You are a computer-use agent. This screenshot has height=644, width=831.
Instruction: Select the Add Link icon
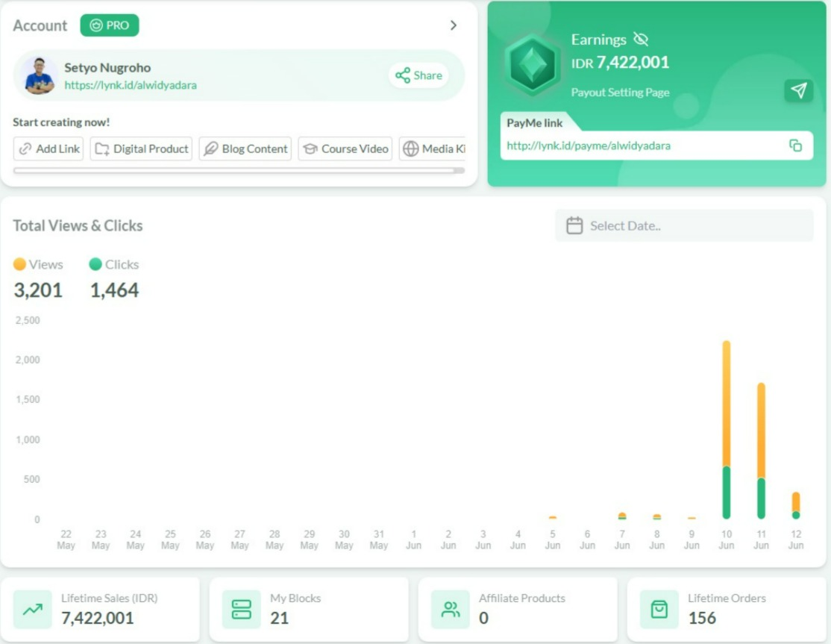pos(25,149)
